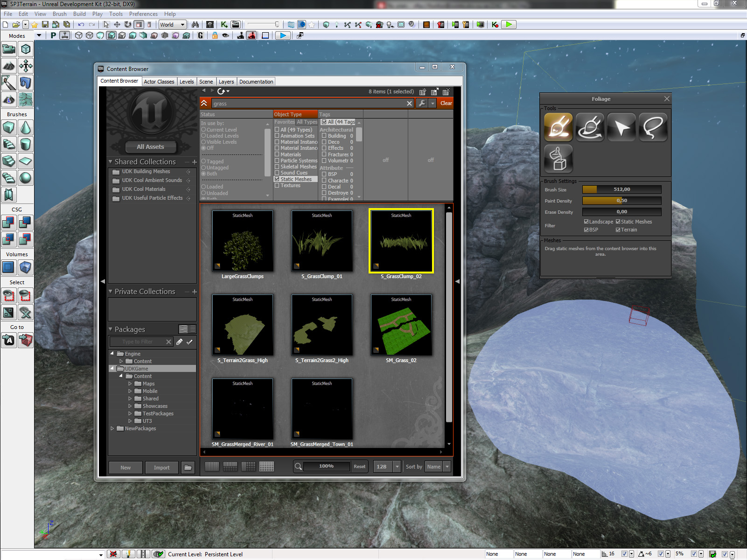This screenshot has width=747, height=560.
Task: Expand the NewPackages tree node
Action: 112,428
